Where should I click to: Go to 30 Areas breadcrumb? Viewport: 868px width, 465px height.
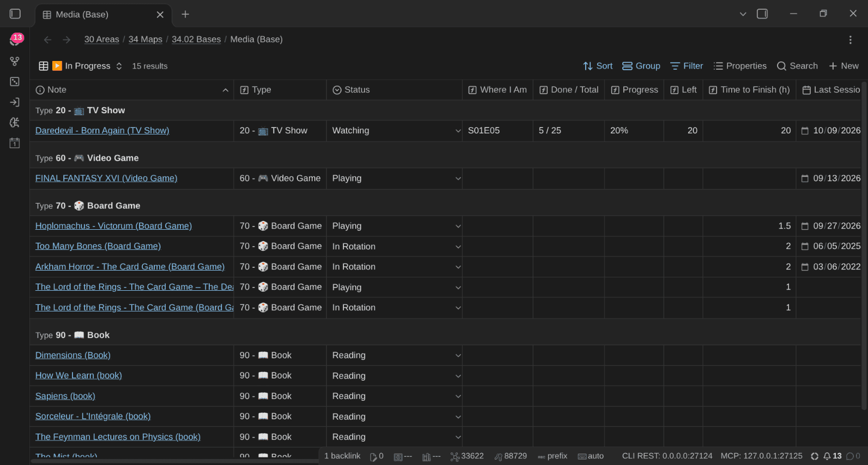pyautogui.click(x=101, y=40)
